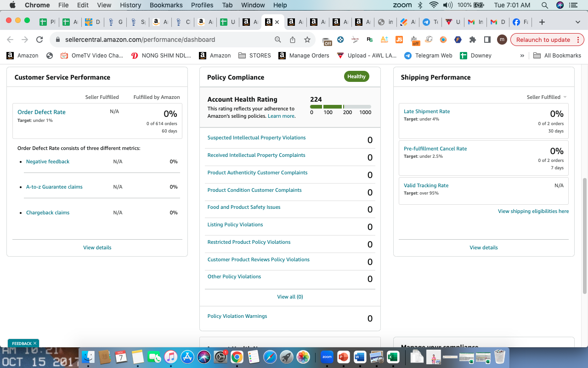Open the extension with orange off badge

tap(415, 40)
